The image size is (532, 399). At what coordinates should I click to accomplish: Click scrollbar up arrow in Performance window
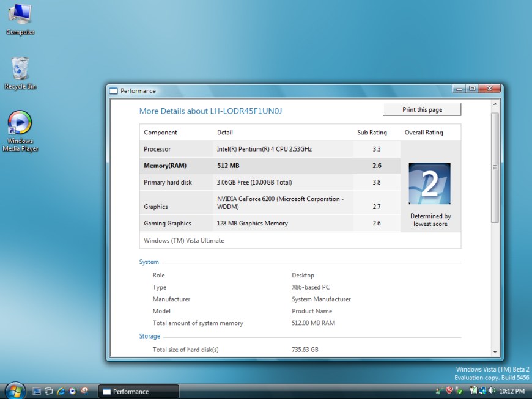pyautogui.click(x=495, y=104)
